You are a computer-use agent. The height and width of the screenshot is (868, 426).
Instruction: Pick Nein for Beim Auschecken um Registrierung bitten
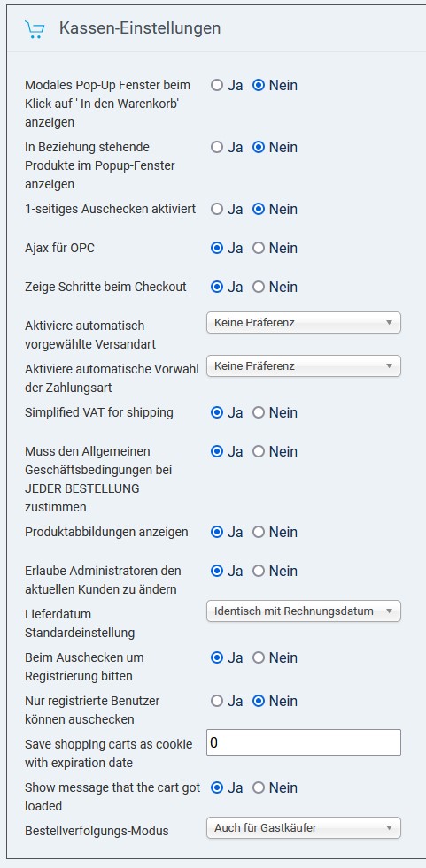(x=259, y=657)
